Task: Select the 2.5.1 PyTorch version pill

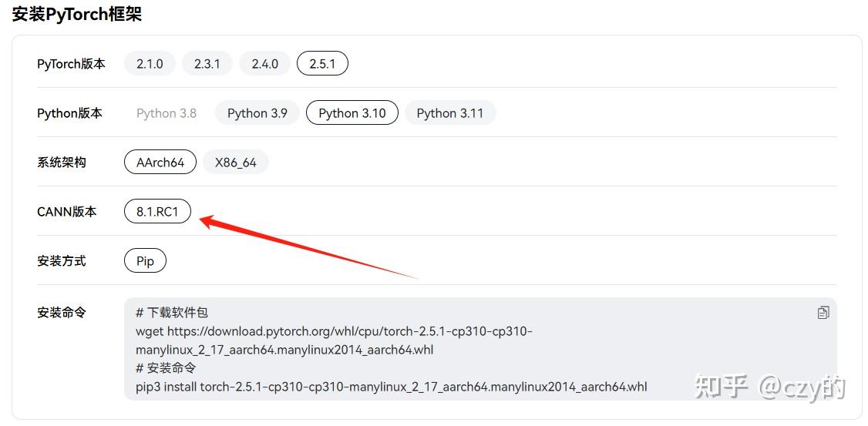Action: [322, 64]
